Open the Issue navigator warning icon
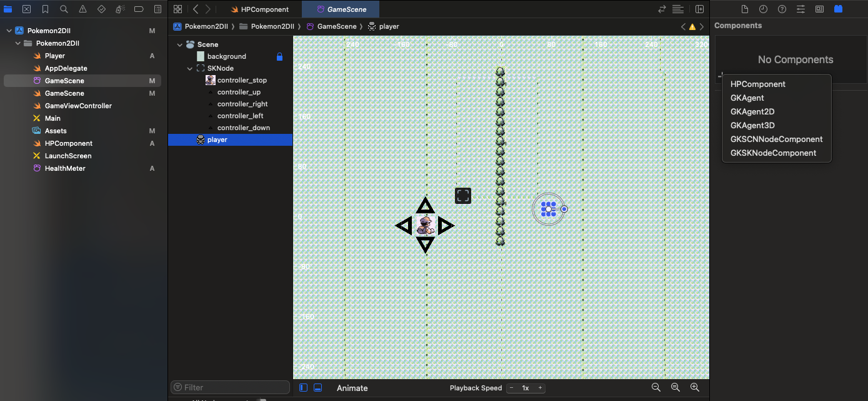 click(x=82, y=9)
